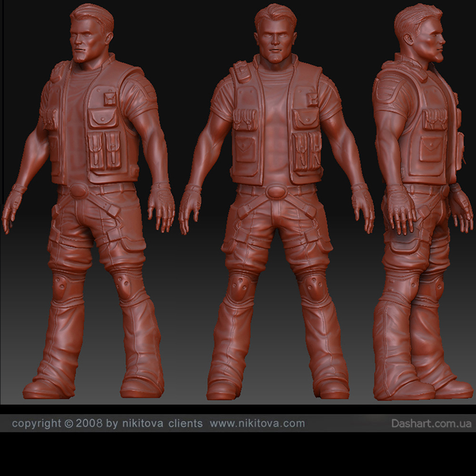Click the hair of the center front-view figure
Viewport: 476px width, 476px height.
coord(275,14)
